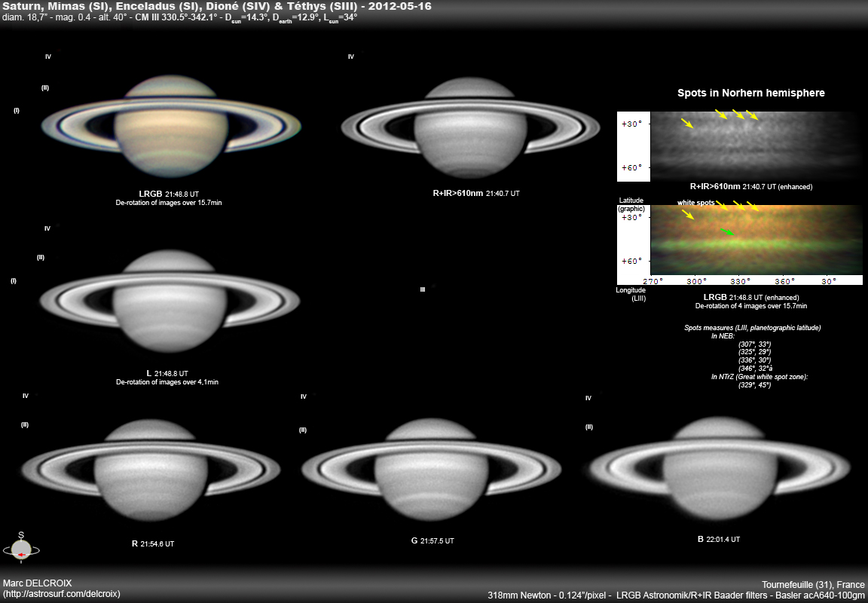Click the '300°' longitude tick label

[696, 280]
